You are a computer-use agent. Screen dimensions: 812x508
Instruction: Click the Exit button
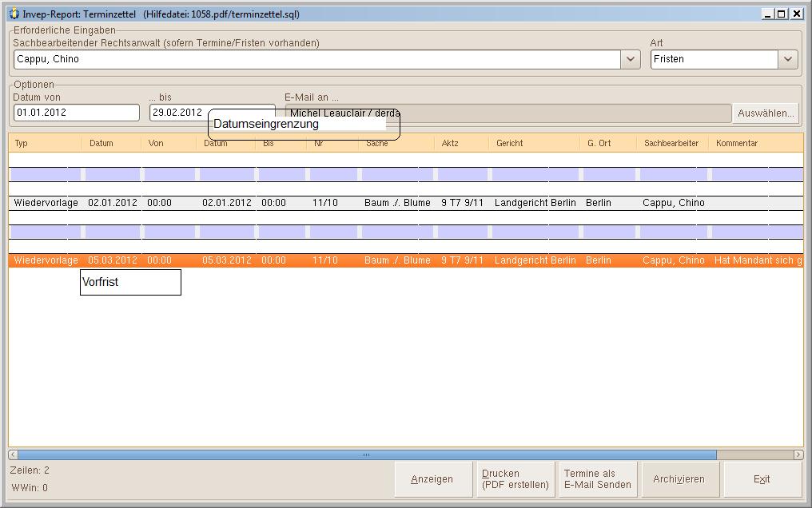pos(762,479)
